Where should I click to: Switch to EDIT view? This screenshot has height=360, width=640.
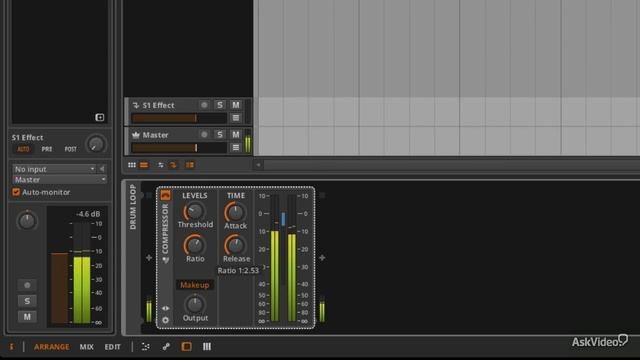(x=113, y=347)
